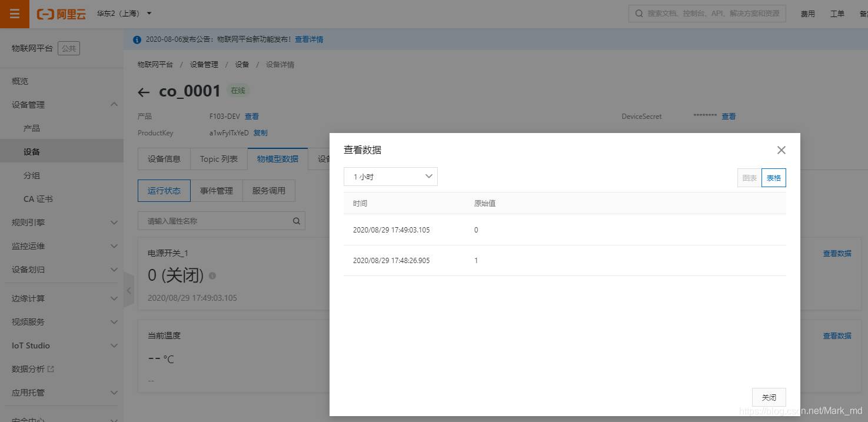The height and width of the screenshot is (422, 868).
Task: Expand the 边缘计算 sidebar section
Action: coord(61,298)
